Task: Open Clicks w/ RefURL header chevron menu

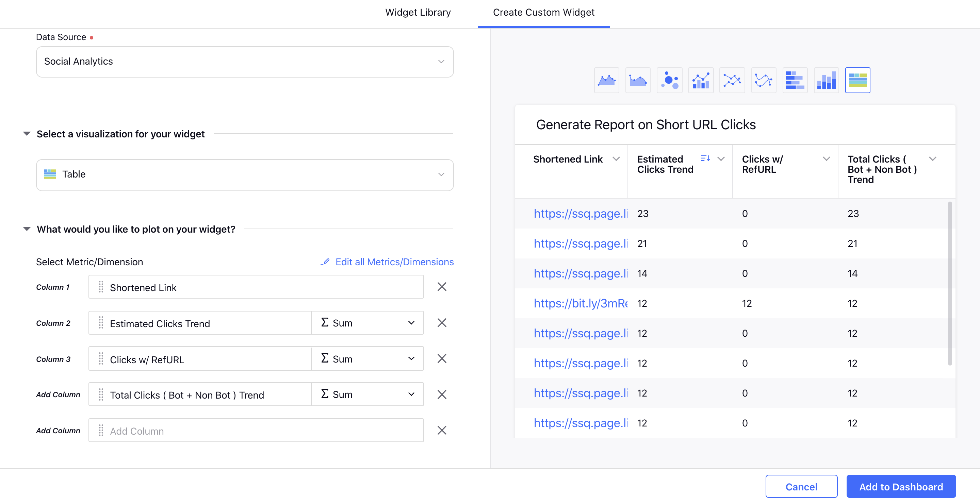Action: pos(826,159)
